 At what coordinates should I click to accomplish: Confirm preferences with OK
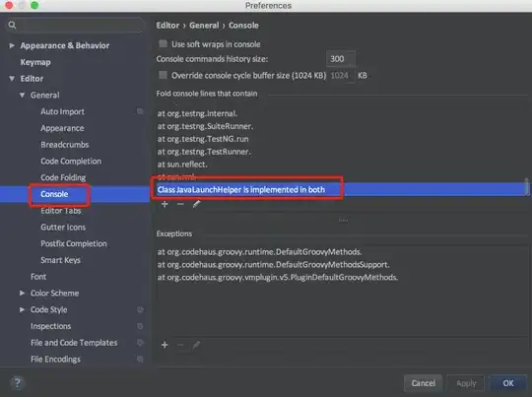click(508, 383)
